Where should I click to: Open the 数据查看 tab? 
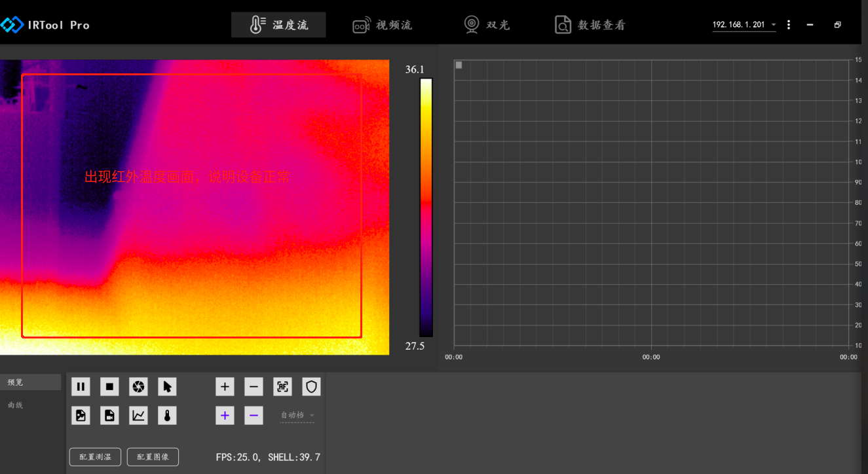coord(590,25)
